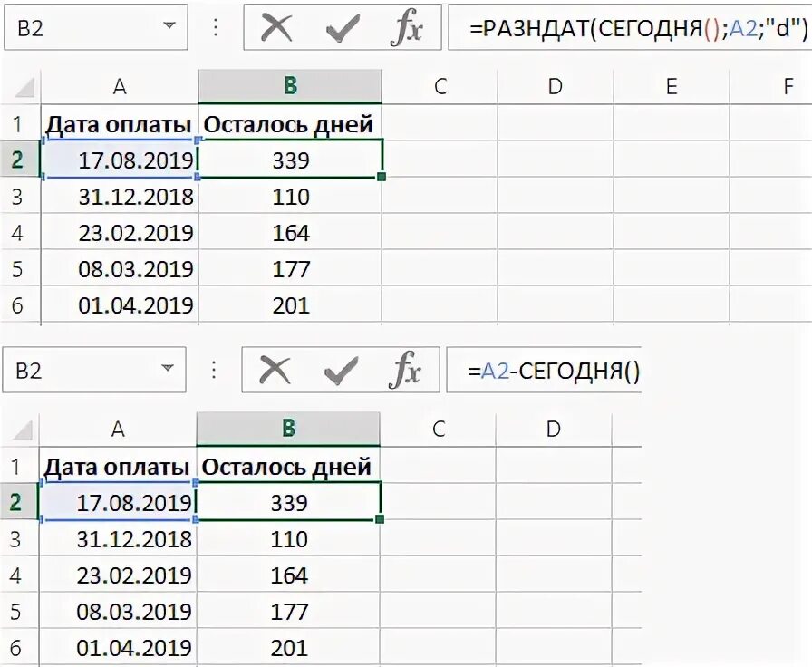
Task: Click Select All corner triangle in upper sheet
Action: point(24,87)
